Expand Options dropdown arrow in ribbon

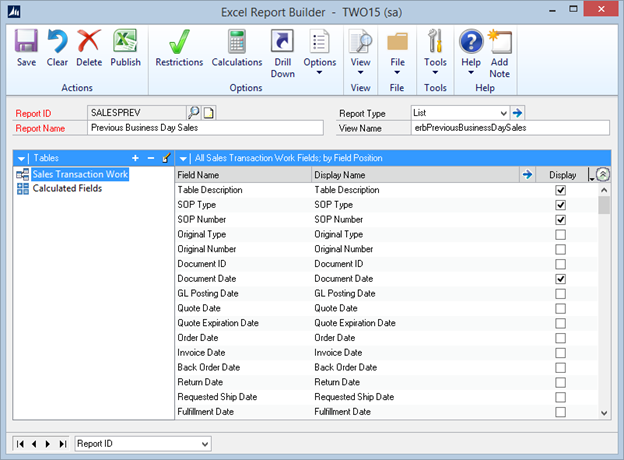[319, 72]
